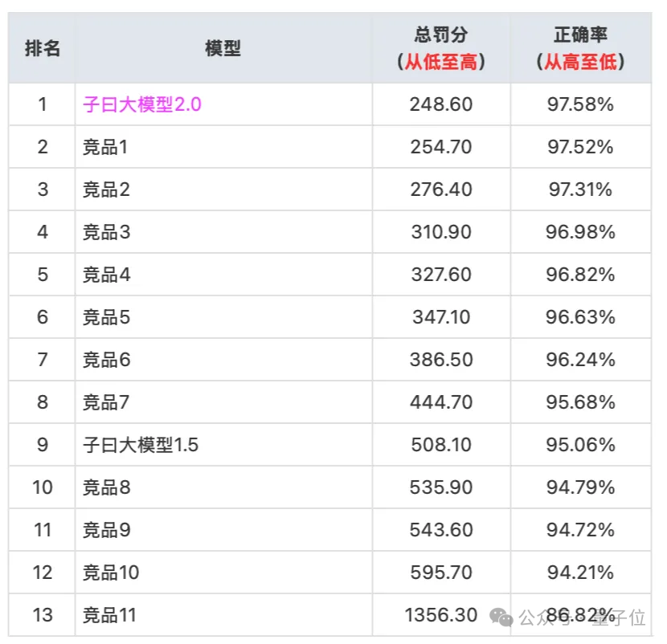
Task: Click accuracy value 95.68%
Action: 581,401
